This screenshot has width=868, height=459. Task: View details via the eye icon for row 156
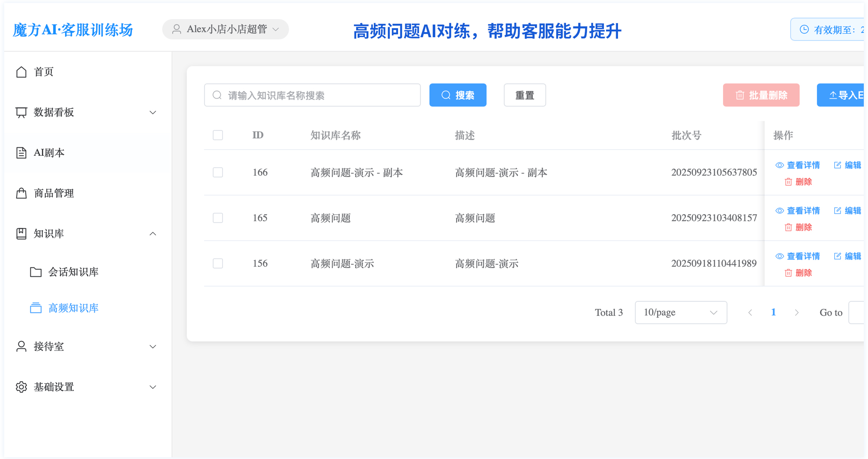point(779,256)
